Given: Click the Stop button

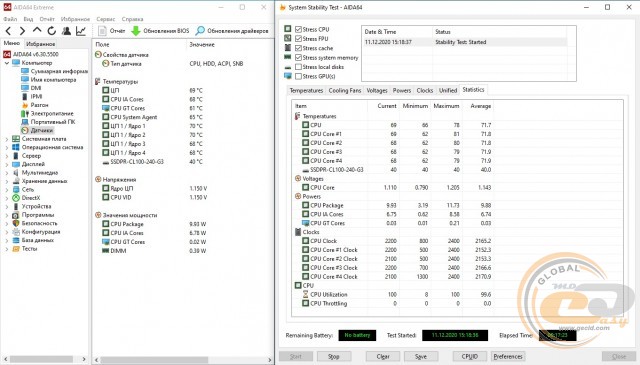Looking at the screenshot, I should [x=333, y=356].
